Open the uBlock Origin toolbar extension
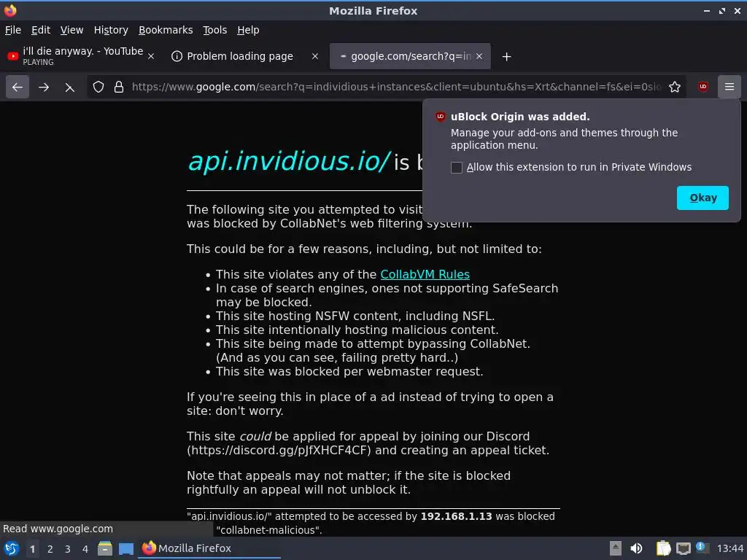Viewport: 747px width, 560px height. [x=703, y=87]
